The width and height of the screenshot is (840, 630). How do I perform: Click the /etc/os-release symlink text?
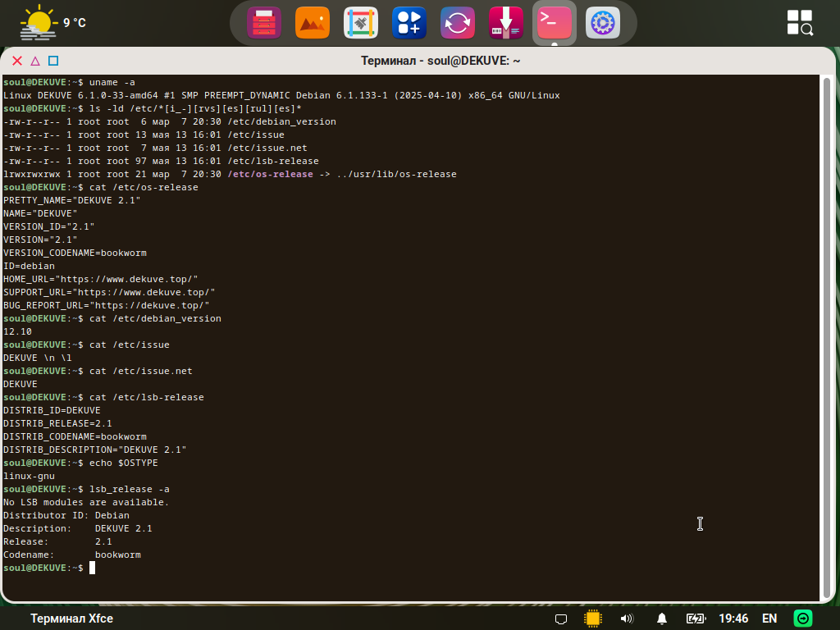[x=270, y=174]
